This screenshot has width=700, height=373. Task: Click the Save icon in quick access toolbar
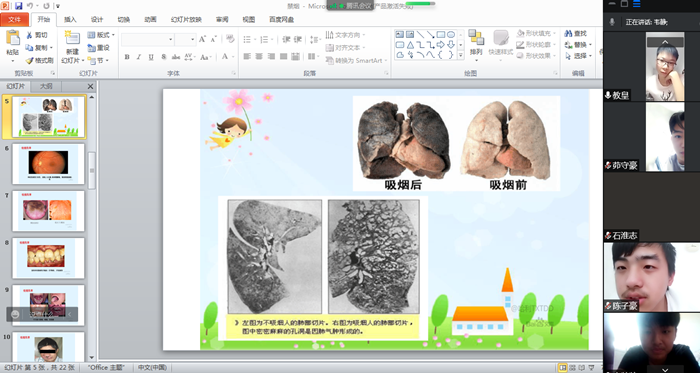[x=19, y=6]
